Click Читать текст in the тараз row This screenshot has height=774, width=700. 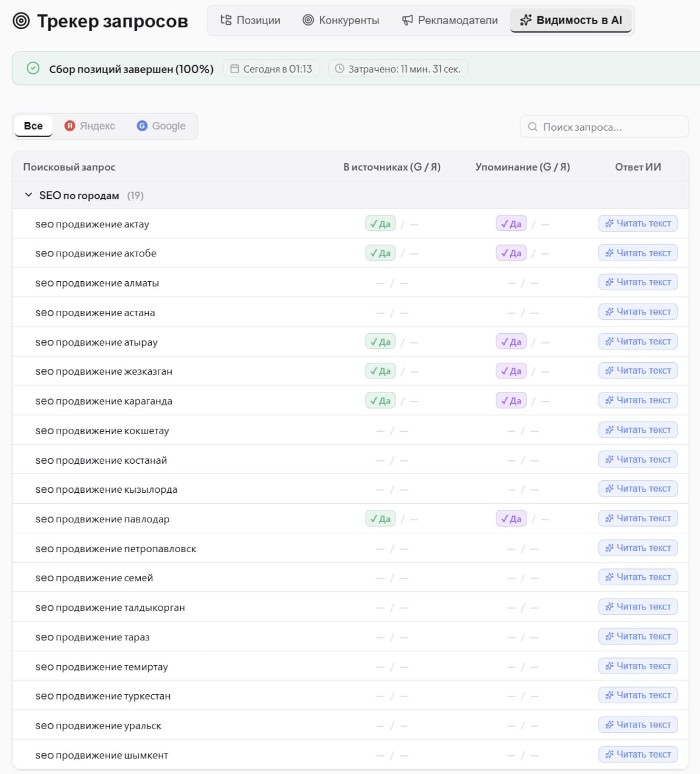click(x=638, y=636)
